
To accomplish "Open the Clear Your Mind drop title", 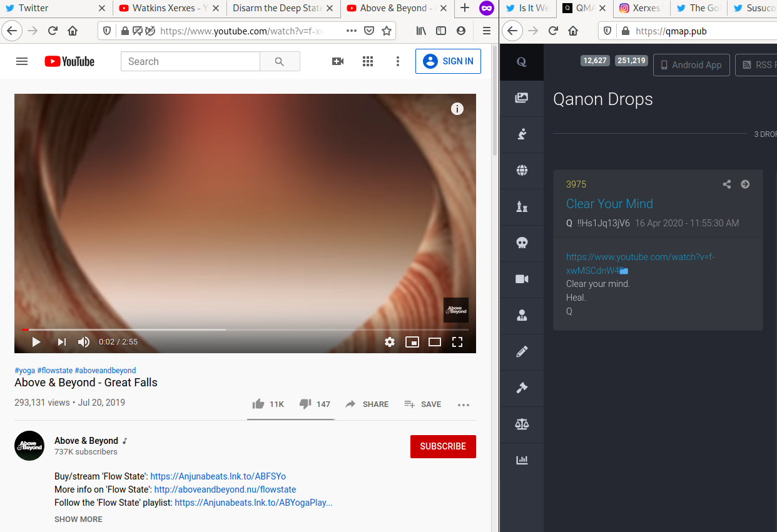I will (609, 204).
